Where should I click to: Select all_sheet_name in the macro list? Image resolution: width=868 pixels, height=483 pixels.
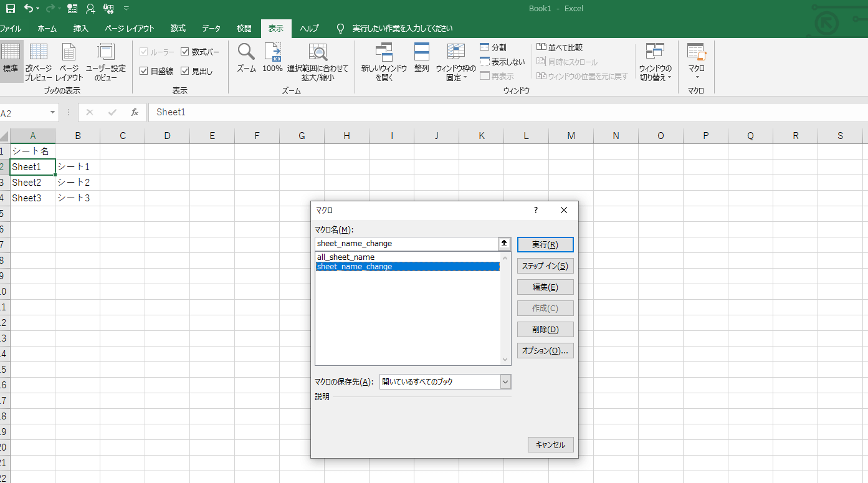pyautogui.click(x=346, y=257)
